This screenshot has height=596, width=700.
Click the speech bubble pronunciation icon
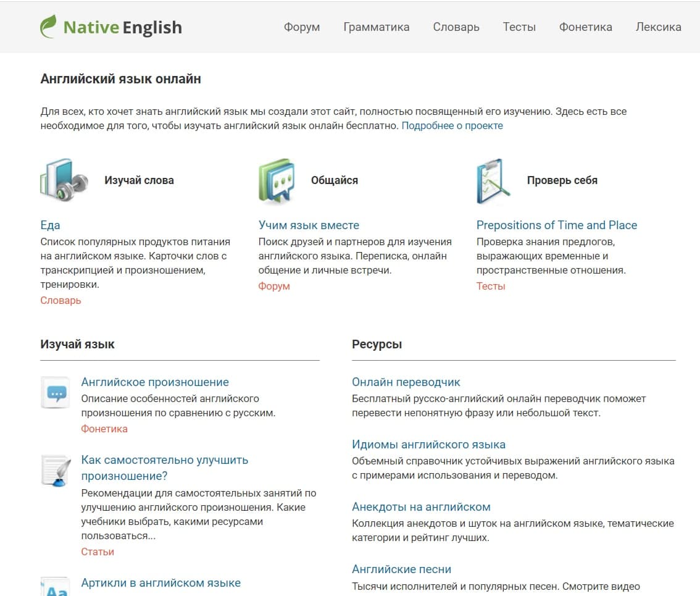pyautogui.click(x=56, y=392)
